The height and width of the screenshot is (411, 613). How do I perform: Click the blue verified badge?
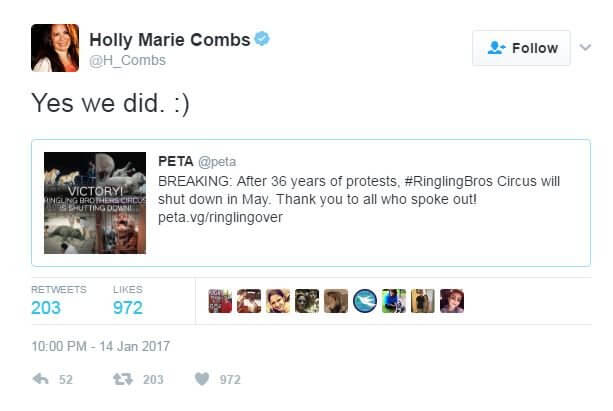(x=263, y=40)
